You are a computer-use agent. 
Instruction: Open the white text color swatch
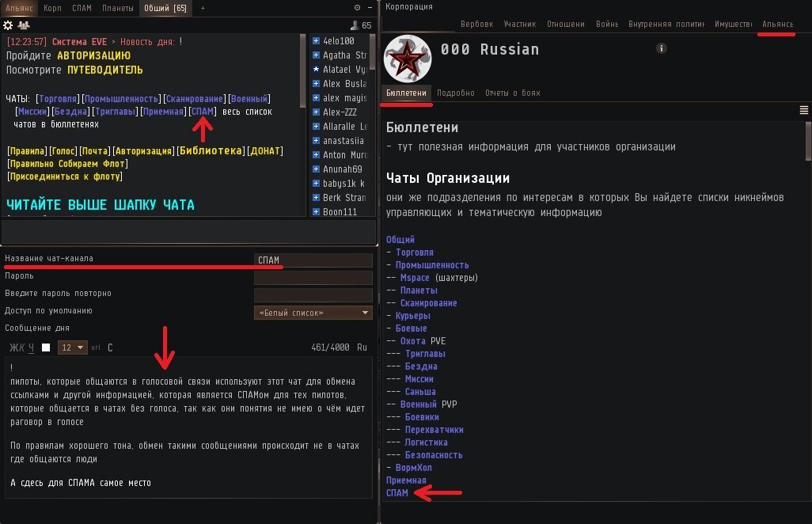[x=46, y=347]
